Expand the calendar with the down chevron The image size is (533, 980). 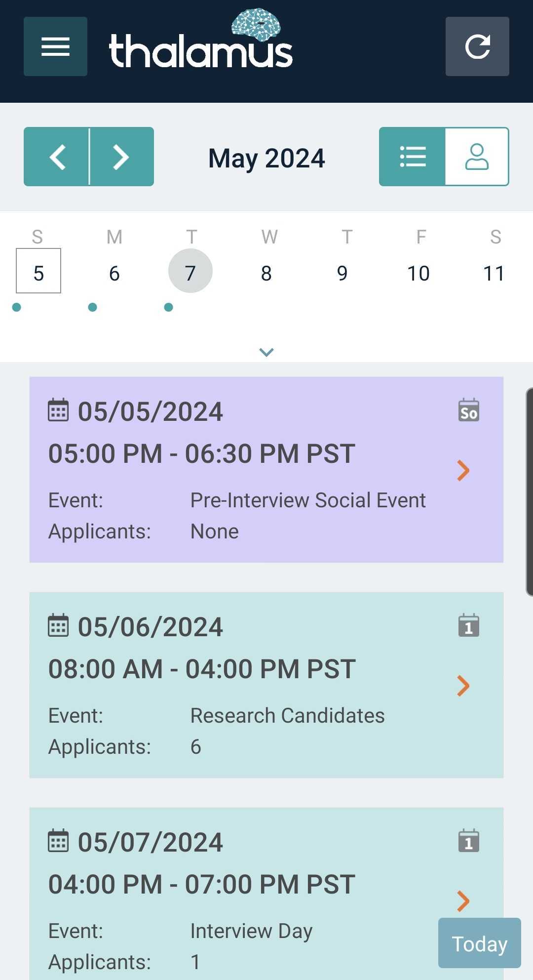pos(266,352)
